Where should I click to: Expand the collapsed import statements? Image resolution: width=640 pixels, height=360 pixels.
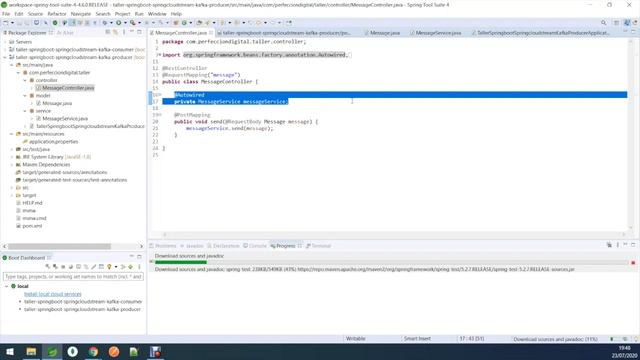tap(159, 55)
